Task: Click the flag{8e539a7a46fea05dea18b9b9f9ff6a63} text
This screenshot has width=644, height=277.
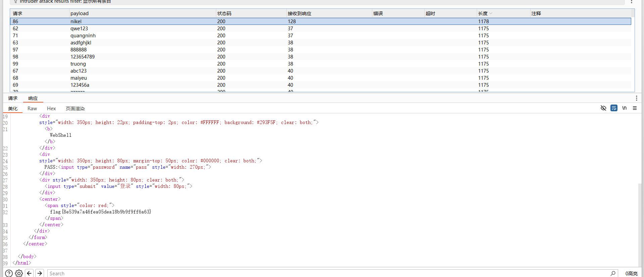Action: [101, 212]
